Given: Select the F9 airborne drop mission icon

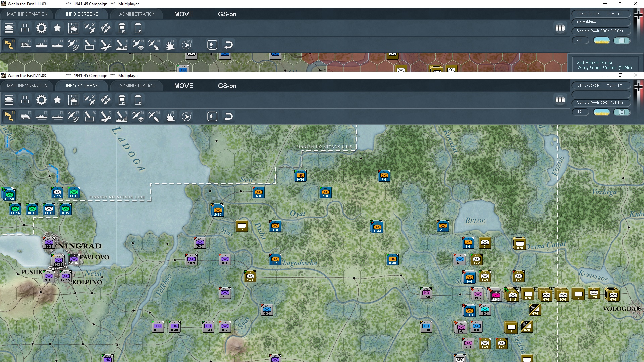Looking at the screenshot, I should pos(138,116).
